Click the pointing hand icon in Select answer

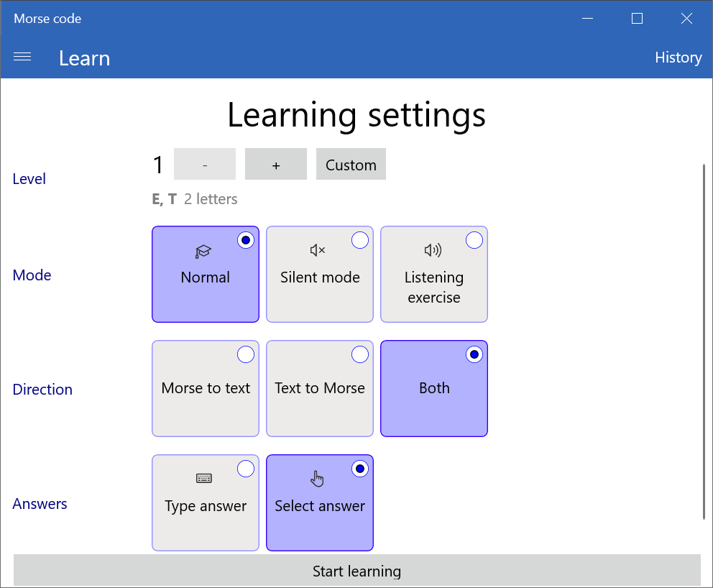(318, 478)
